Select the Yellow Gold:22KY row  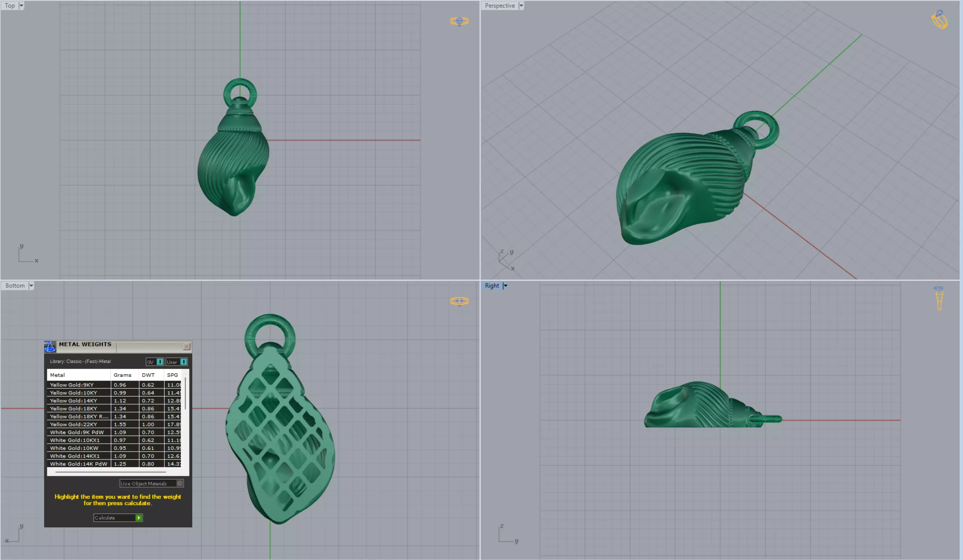[114, 424]
